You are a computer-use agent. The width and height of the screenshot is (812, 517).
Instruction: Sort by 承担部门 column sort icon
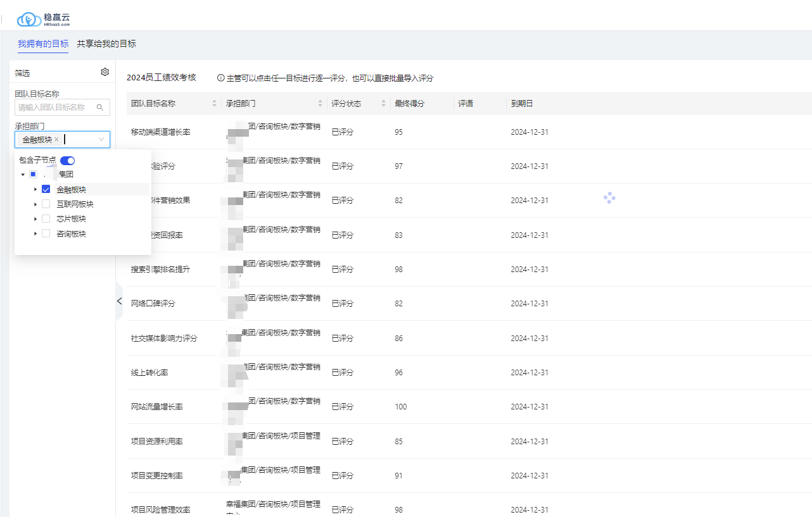320,104
